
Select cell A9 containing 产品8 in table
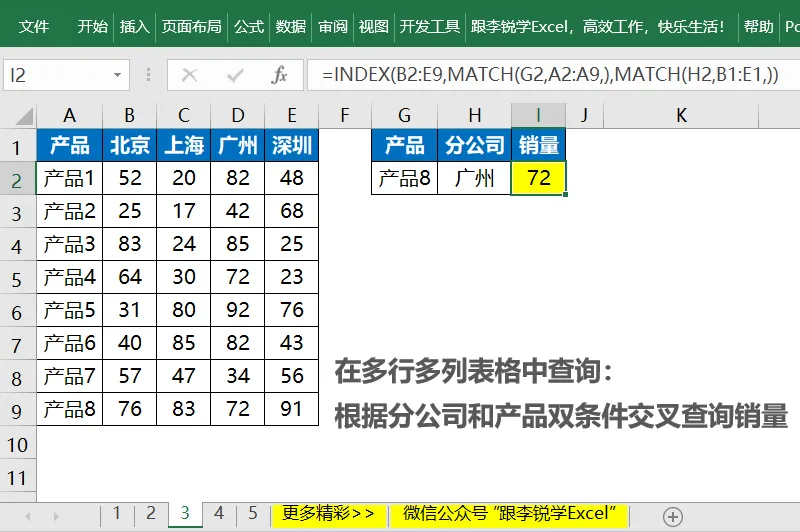click(x=69, y=409)
